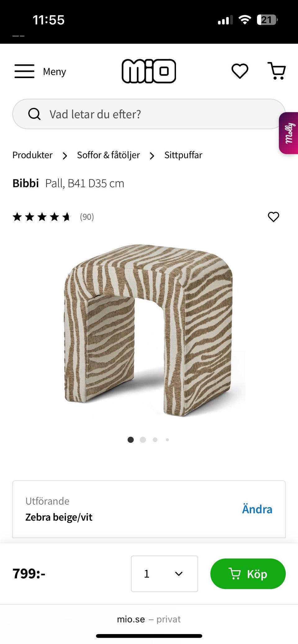Show the fourth product image dot
This screenshot has width=298, height=644.
(x=167, y=440)
